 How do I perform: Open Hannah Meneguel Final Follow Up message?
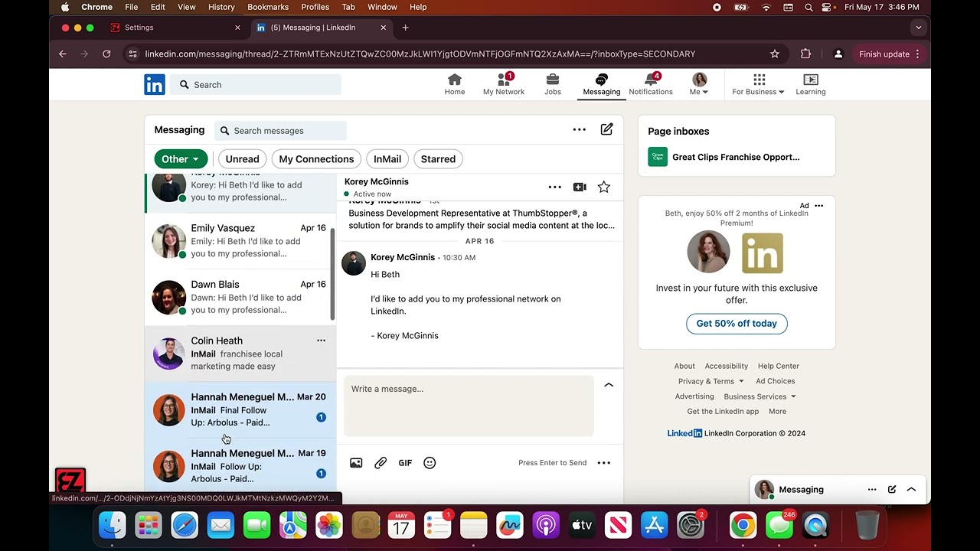[x=240, y=410]
